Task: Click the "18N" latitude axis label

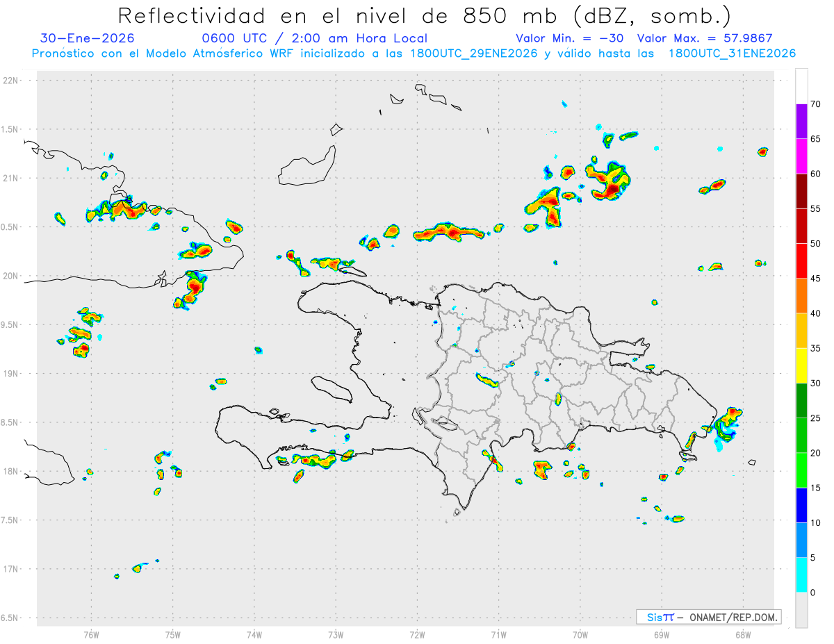Action: click(x=11, y=471)
